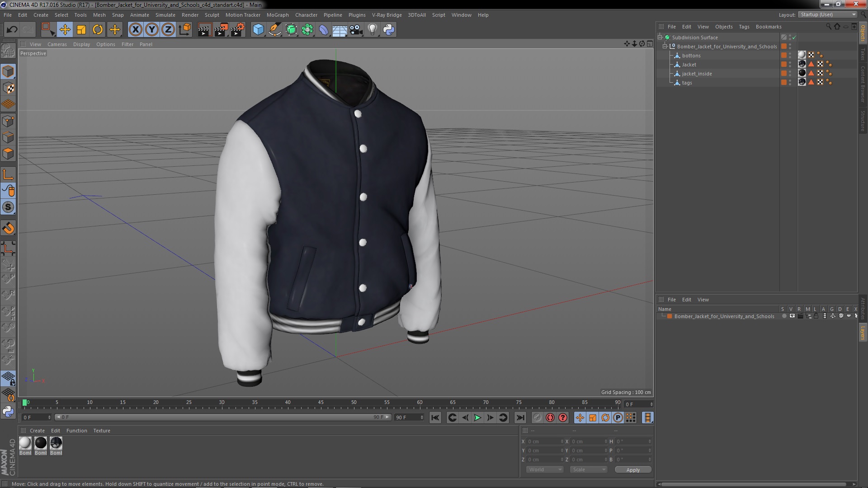The image size is (868, 488).
Task: Open the Mesh menu
Action: (99, 15)
